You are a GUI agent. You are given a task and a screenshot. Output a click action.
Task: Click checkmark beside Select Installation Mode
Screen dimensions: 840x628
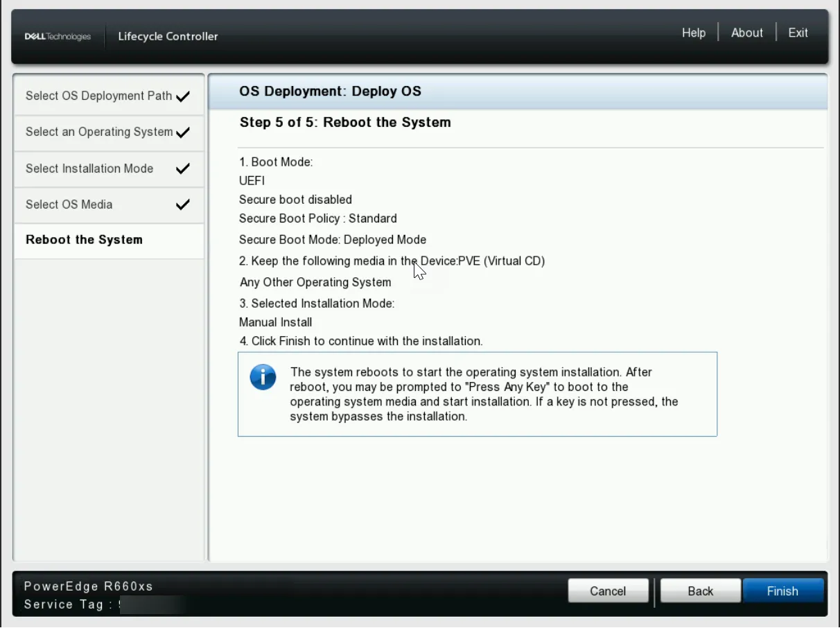(183, 168)
